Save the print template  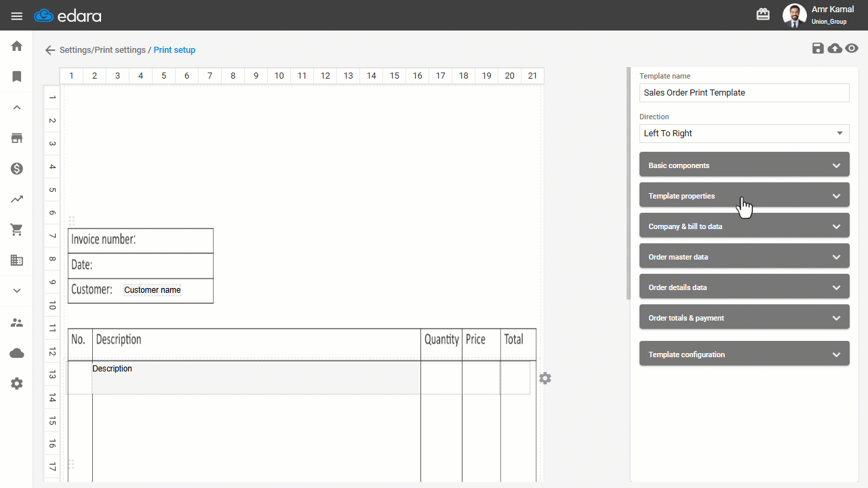pyautogui.click(x=818, y=48)
